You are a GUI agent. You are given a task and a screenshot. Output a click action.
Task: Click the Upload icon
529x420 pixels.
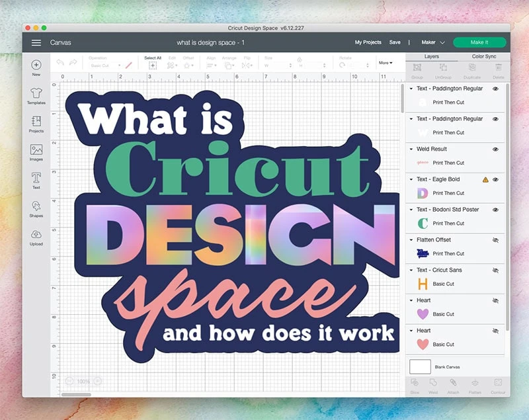coord(36,235)
